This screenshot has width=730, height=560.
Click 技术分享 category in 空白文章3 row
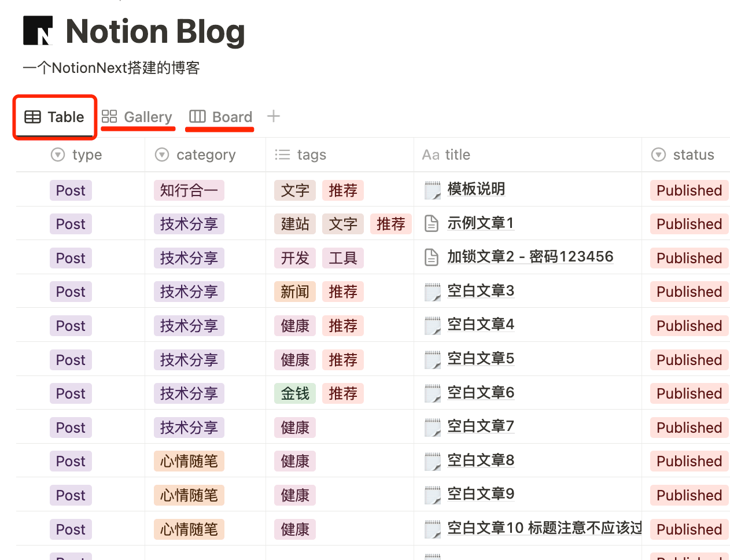pos(189,292)
